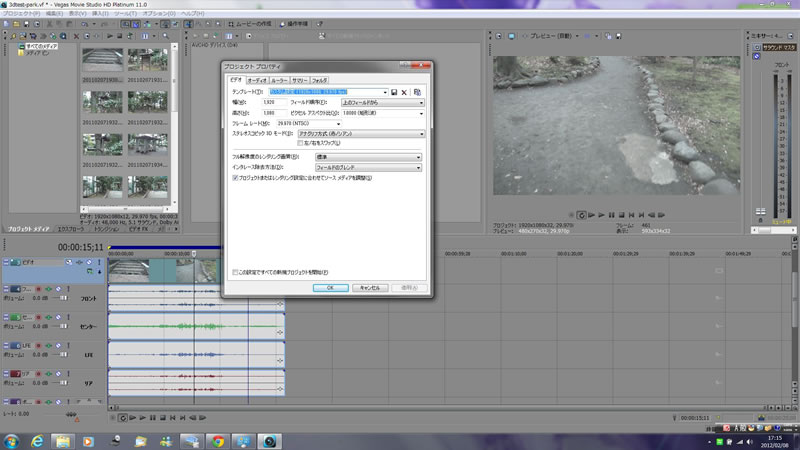Uncheck the adjust source media to project checkbox

(235, 177)
